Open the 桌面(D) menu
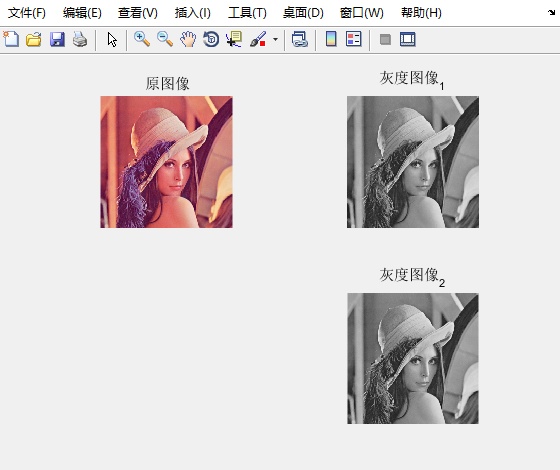The image size is (560, 470). (x=303, y=13)
